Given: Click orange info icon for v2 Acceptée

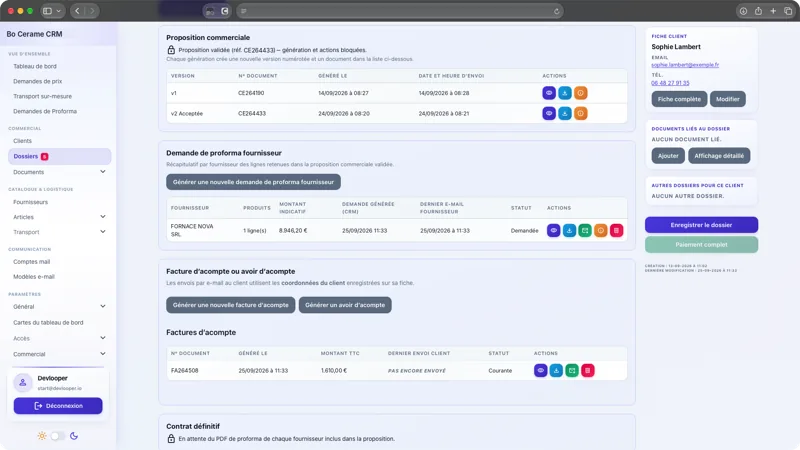Looking at the screenshot, I should [x=581, y=113].
